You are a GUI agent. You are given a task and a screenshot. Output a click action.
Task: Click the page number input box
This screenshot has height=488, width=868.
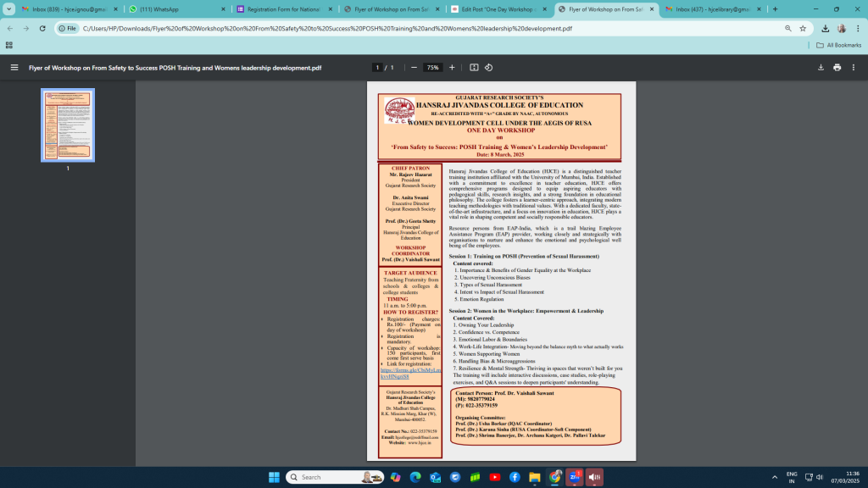tap(377, 68)
